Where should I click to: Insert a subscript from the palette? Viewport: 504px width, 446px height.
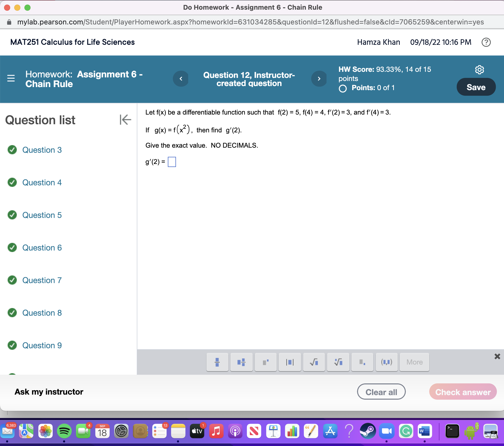[362, 362]
